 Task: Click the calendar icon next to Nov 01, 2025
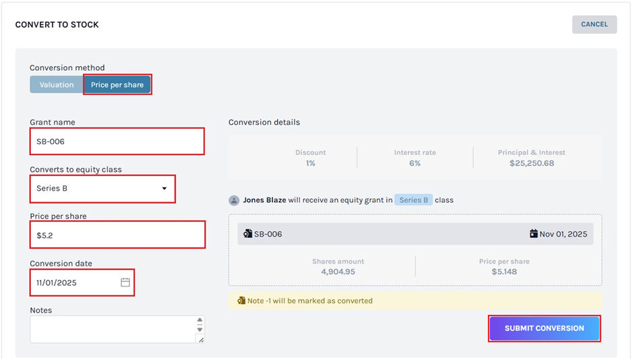click(534, 234)
